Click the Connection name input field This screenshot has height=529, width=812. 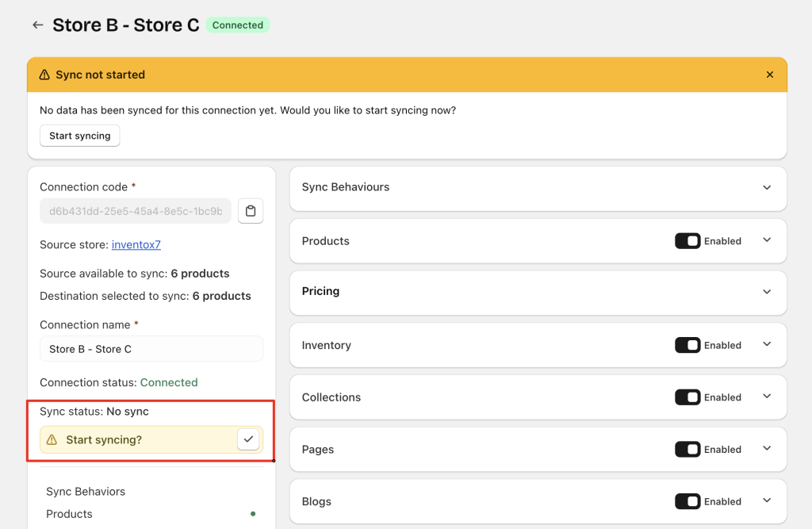pos(151,349)
